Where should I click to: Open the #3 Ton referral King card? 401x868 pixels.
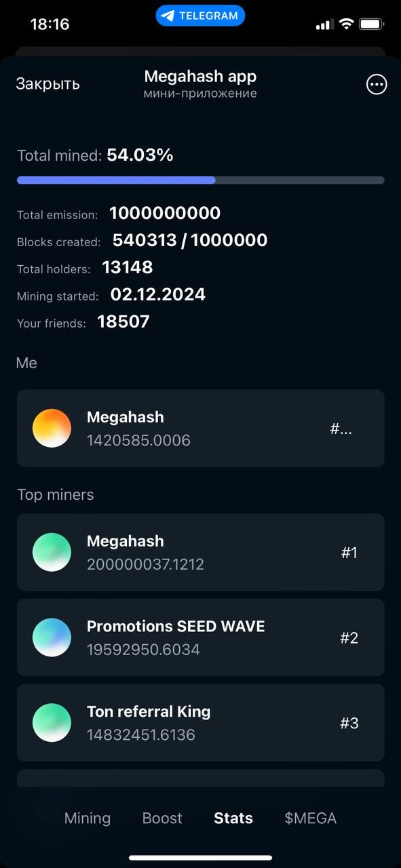(x=201, y=723)
